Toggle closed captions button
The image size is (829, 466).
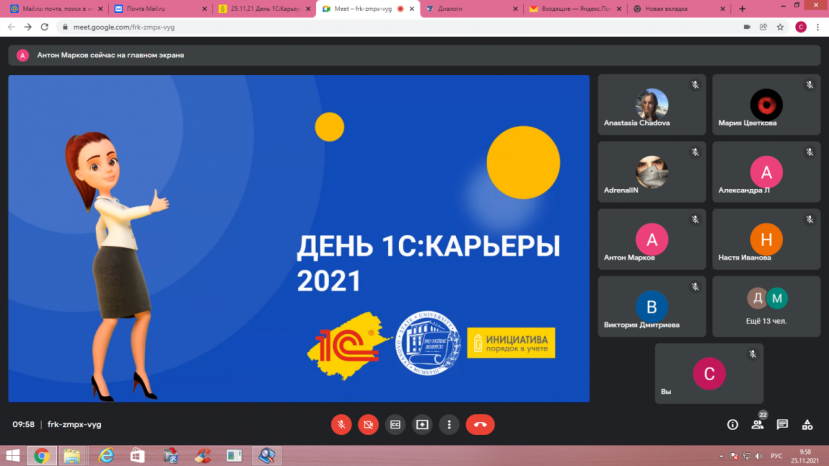pos(395,424)
